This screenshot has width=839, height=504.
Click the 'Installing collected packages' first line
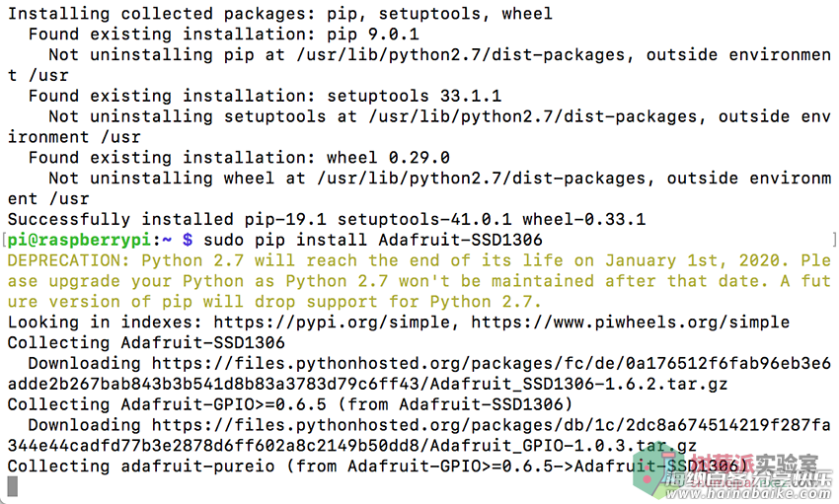pos(280,14)
